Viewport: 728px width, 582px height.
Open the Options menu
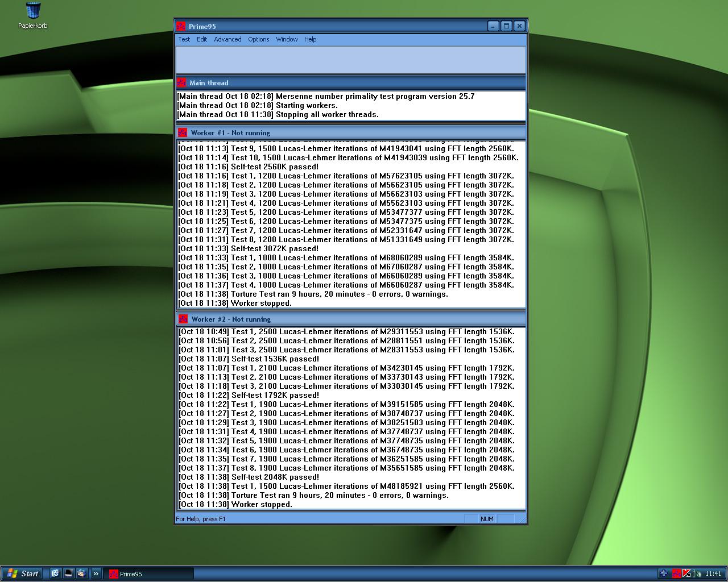click(x=259, y=39)
